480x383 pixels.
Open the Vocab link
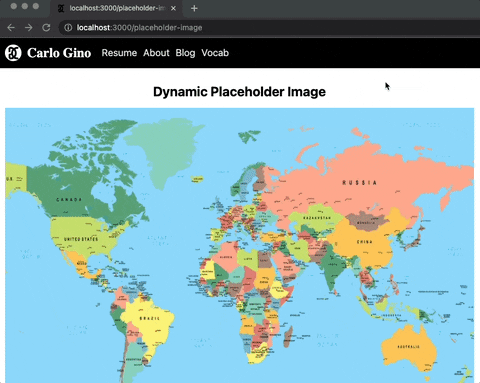pos(215,53)
